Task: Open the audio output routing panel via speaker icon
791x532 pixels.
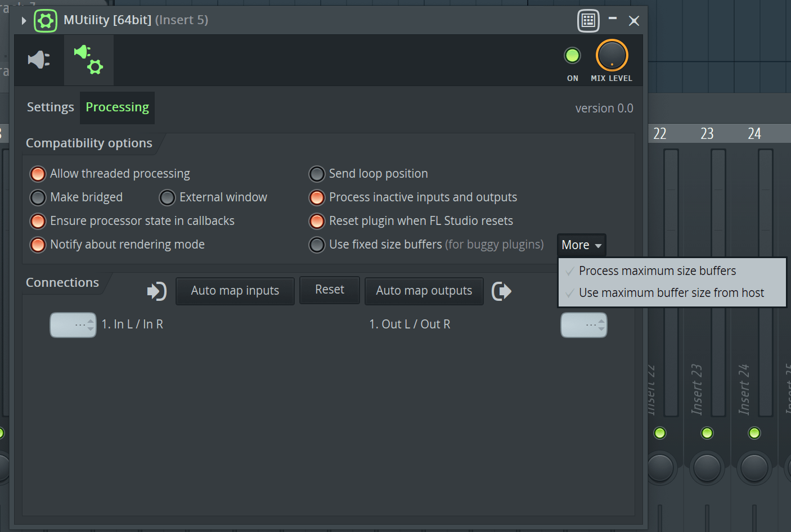Action: click(x=38, y=60)
